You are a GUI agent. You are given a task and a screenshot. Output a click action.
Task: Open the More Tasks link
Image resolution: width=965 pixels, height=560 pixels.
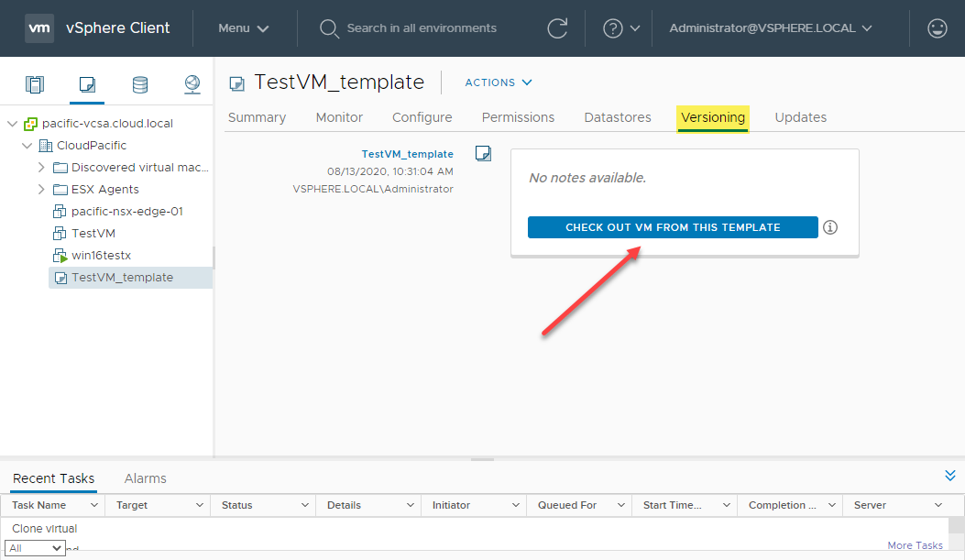pyautogui.click(x=915, y=545)
